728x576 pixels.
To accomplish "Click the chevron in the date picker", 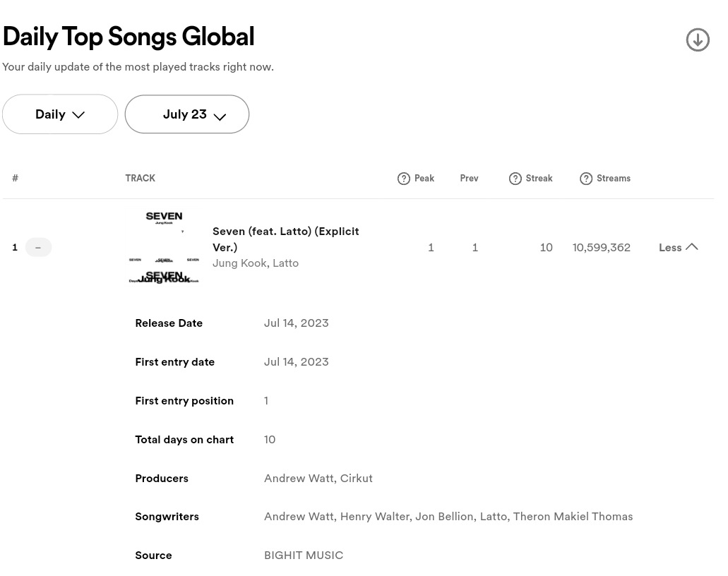I will point(220,116).
